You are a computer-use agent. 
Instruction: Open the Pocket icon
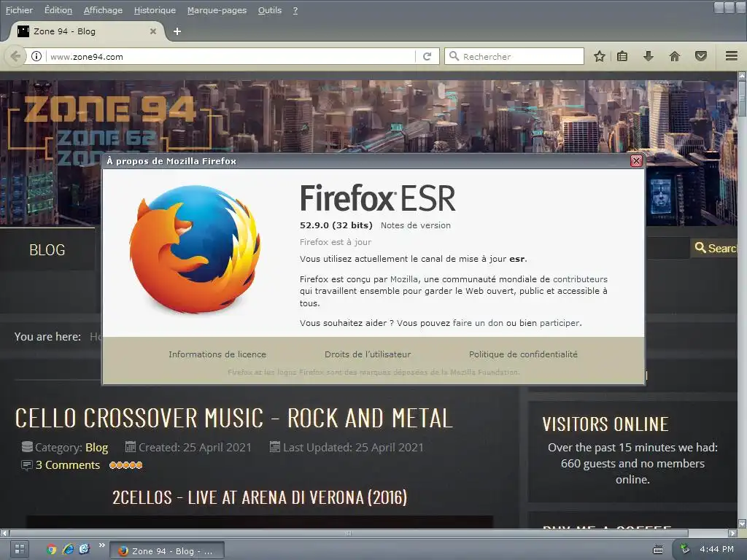click(701, 56)
